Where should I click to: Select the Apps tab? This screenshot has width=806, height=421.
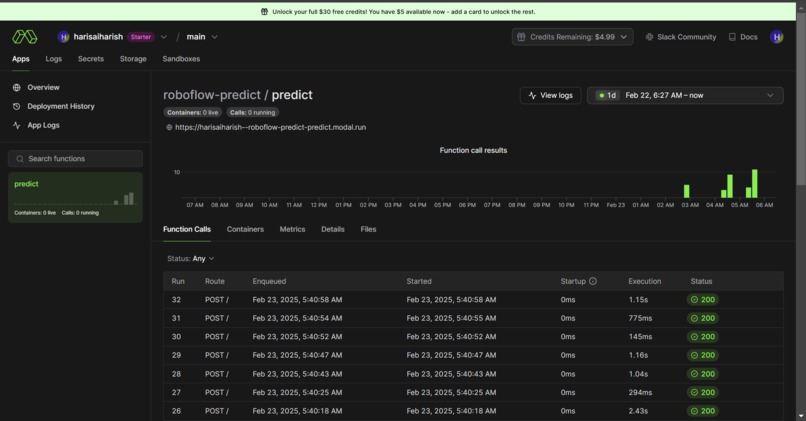pos(21,59)
